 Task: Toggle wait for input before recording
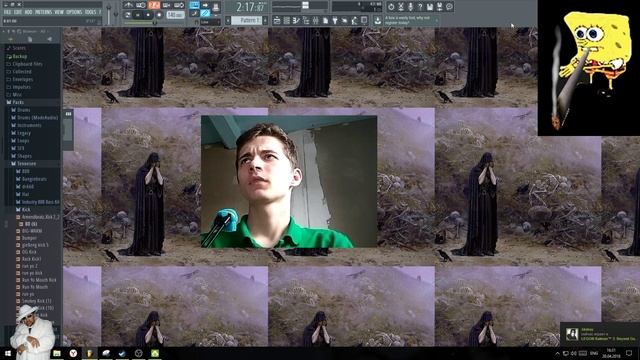(141, 5)
